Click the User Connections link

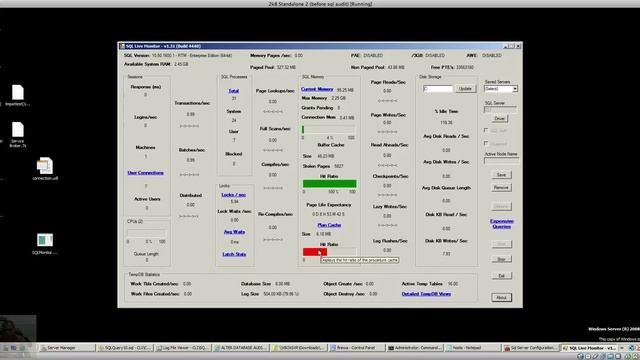[145, 173]
